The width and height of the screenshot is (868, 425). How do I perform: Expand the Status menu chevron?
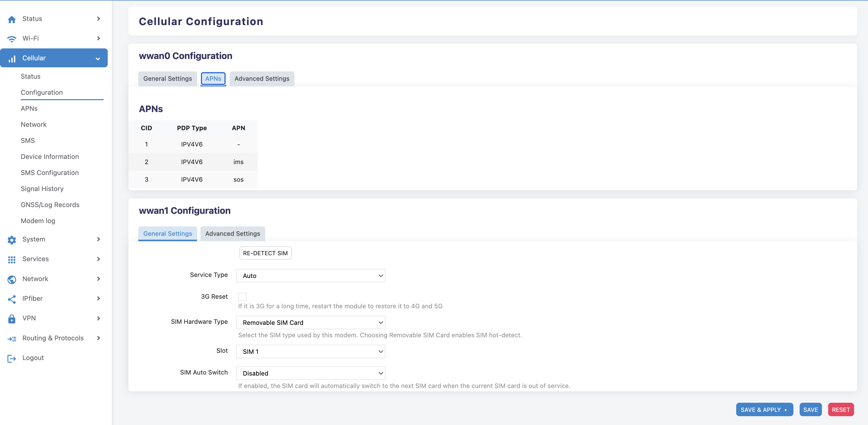click(98, 19)
